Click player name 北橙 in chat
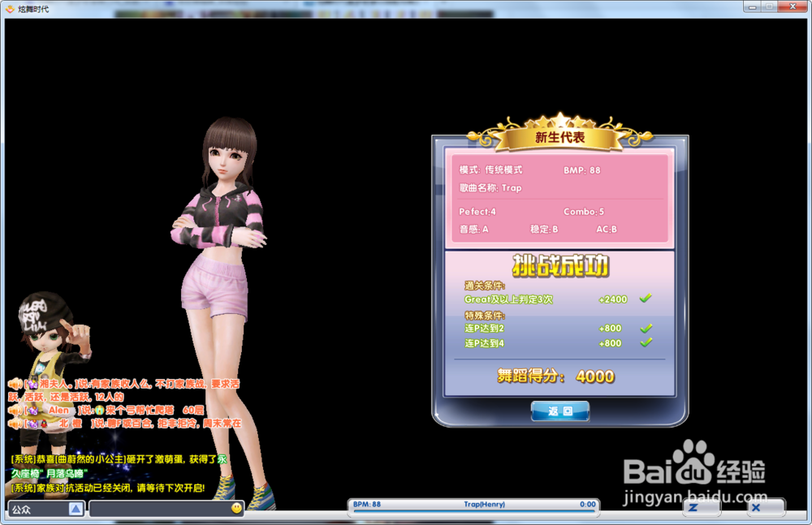 [70, 424]
